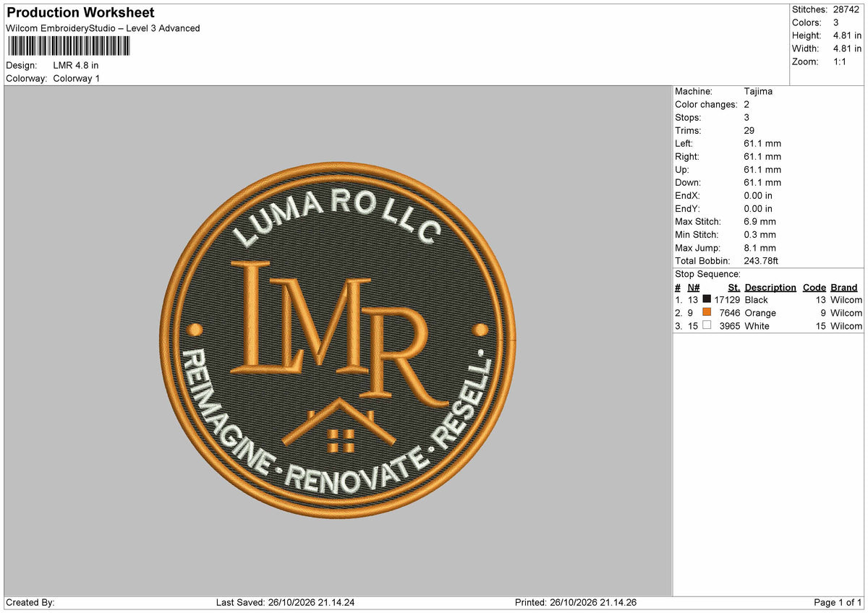Click the Zoom value '1:1'

point(840,61)
